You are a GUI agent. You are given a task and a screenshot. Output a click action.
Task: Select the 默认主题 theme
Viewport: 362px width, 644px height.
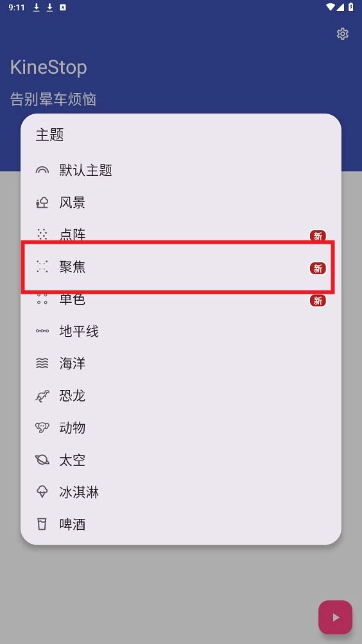(x=181, y=170)
